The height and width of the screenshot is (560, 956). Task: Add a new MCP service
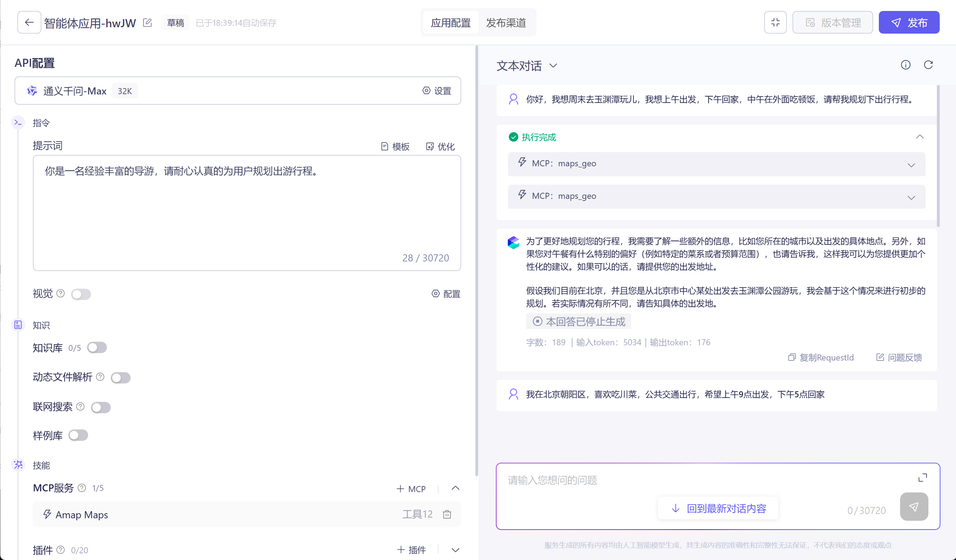coord(411,489)
